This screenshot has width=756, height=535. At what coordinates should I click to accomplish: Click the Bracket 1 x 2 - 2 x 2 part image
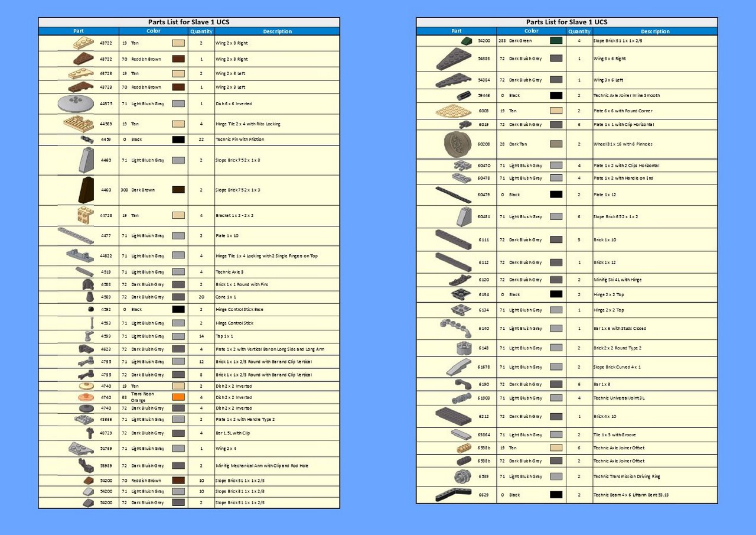(86, 215)
